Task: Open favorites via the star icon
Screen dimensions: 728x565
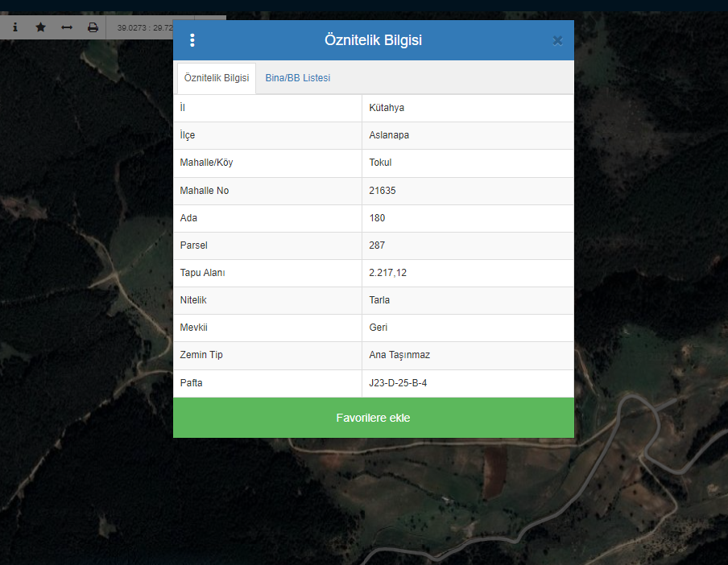Action: click(x=40, y=27)
